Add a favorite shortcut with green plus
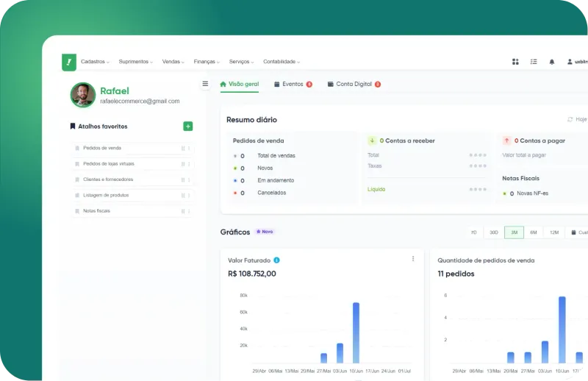This screenshot has height=381, width=588. click(188, 126)
